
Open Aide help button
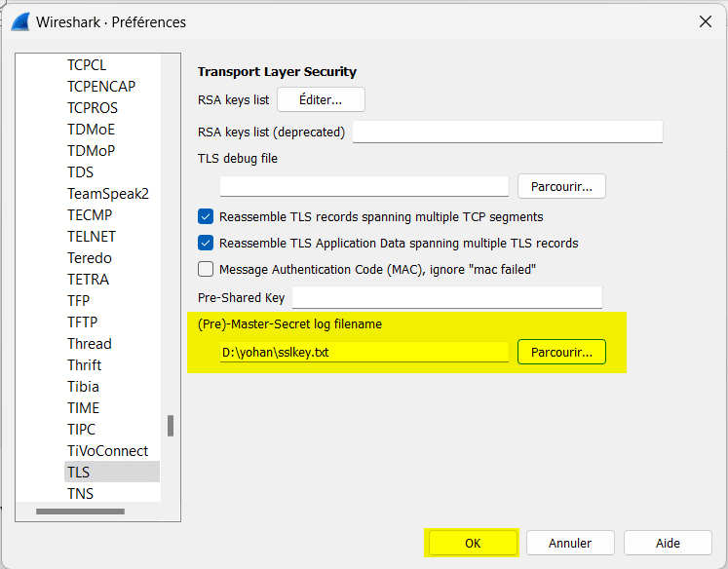click(x=668, y=544)
